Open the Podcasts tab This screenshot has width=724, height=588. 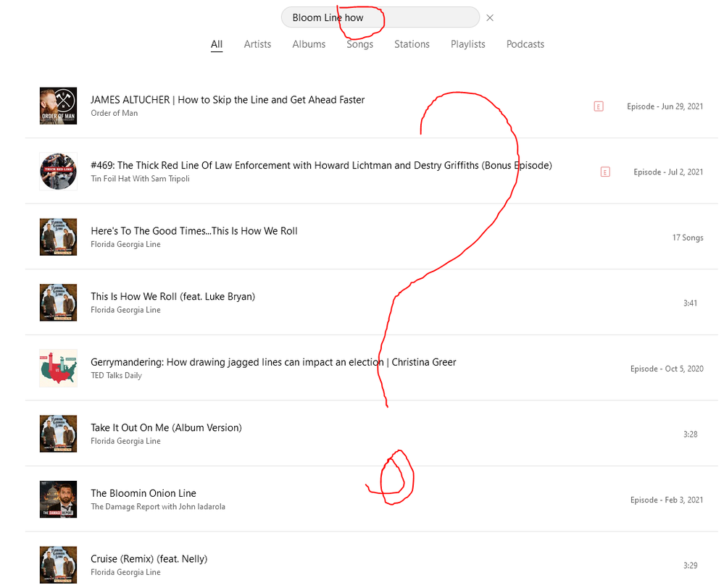point(525,44)
